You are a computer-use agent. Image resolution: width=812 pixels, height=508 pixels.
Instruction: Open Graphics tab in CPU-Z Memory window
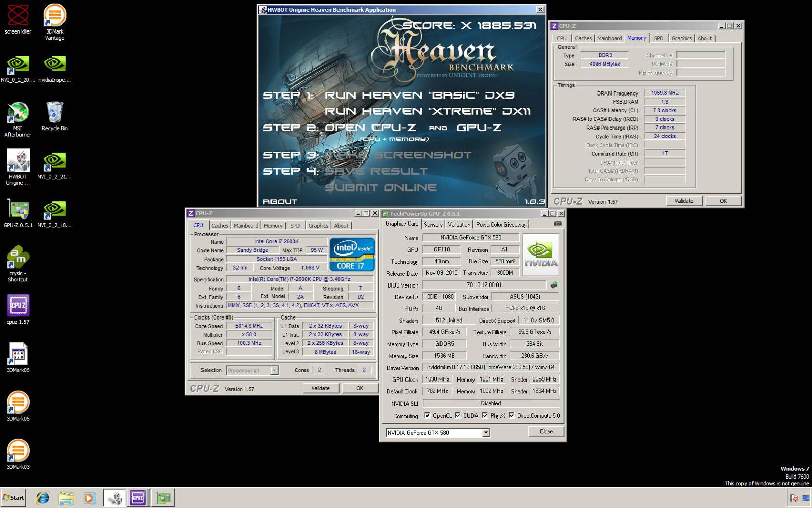[x=682, y=38]
